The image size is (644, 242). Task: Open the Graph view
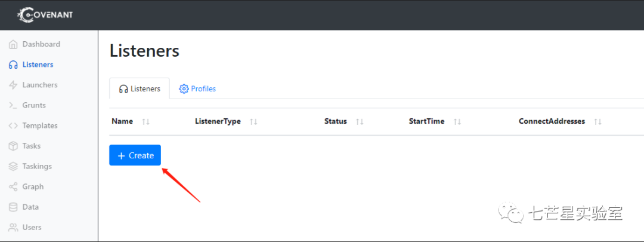click(x=33, y=187)
